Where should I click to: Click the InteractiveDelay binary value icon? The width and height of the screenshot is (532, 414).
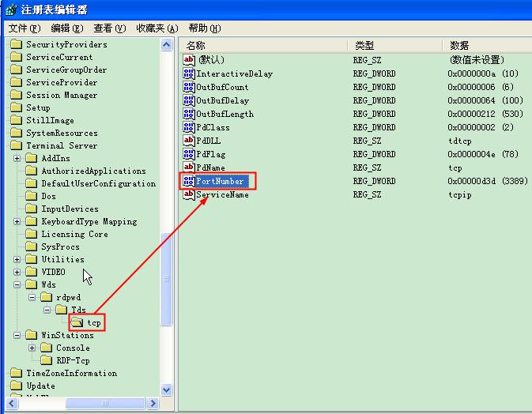189,73
